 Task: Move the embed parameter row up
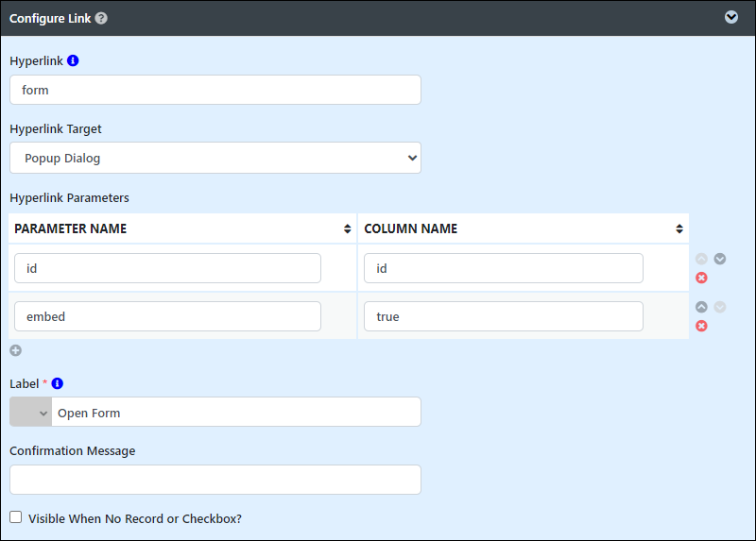(701, 307)
